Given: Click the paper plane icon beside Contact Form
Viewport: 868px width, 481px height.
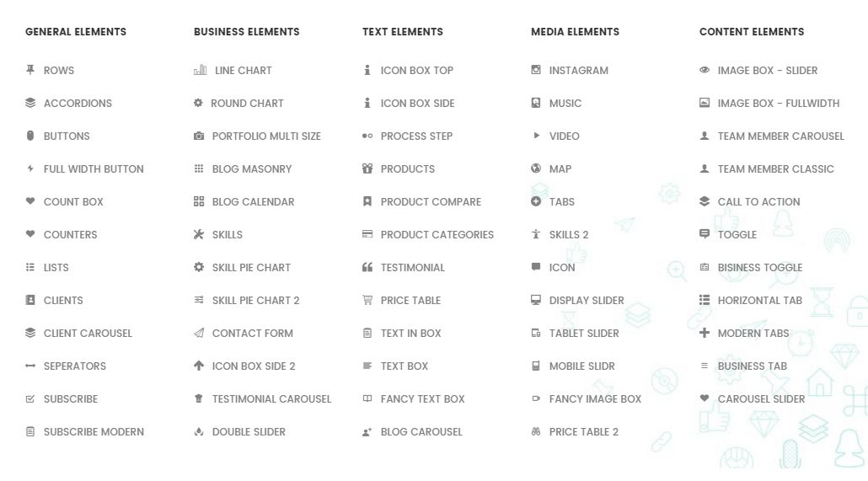Looking at the screenshot, I should pyautogui.click(x=199, y=333).
